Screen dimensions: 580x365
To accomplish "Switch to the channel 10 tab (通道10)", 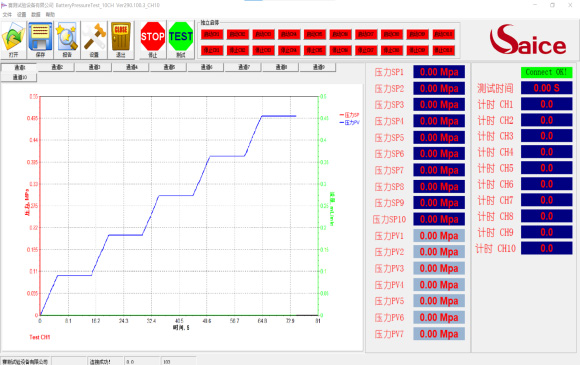I will click(x=19, y=77).
